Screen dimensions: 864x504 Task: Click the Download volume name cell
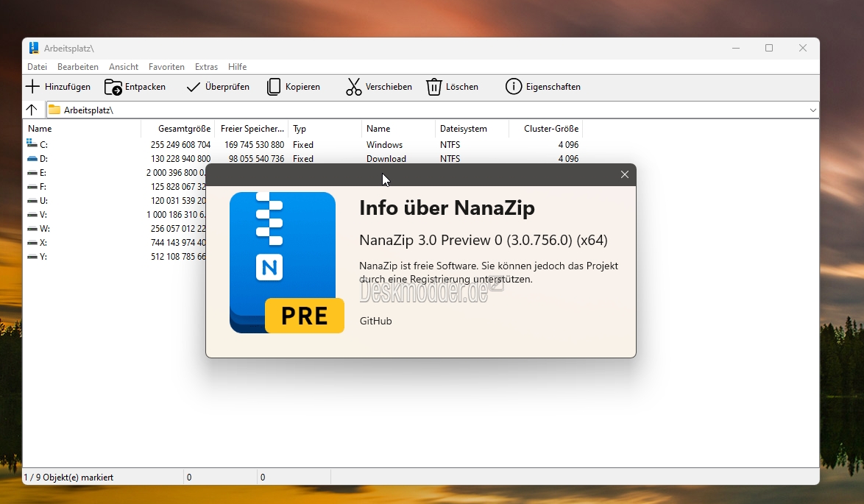(x=386, y=159)
